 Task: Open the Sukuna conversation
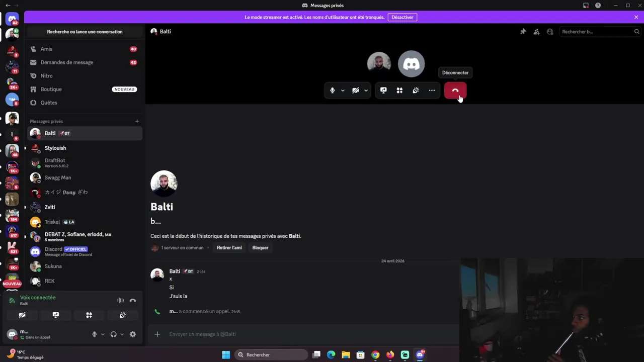point(85,266)
